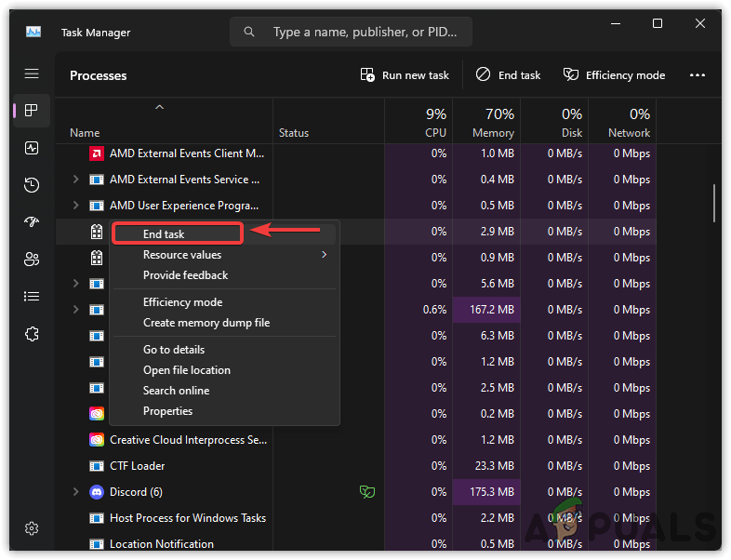Select the CTF Loader row
The image size is (731, 560).
pyautogui.click(x=355, y=466)
